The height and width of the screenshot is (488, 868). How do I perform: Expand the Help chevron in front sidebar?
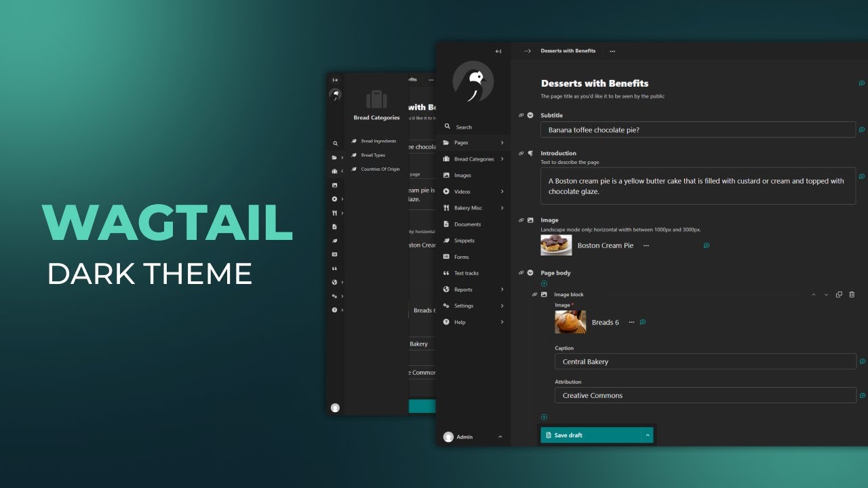pyautogui.click(x=502, y=322)
